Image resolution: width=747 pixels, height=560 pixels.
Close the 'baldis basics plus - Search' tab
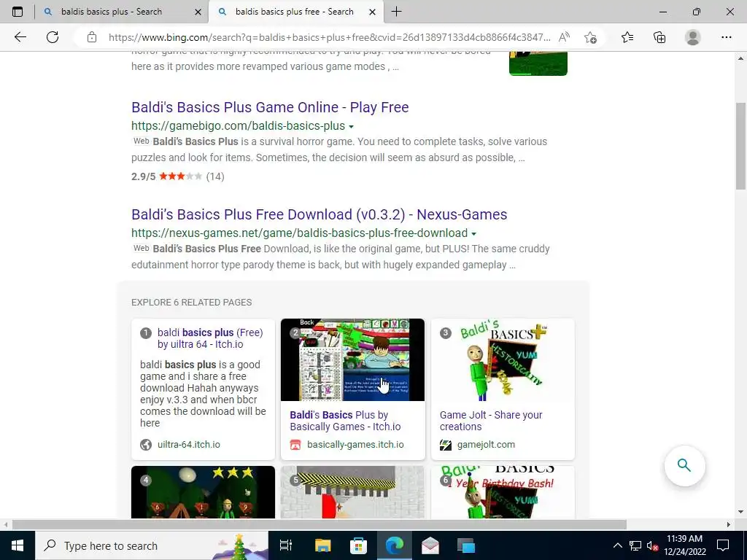198,12
